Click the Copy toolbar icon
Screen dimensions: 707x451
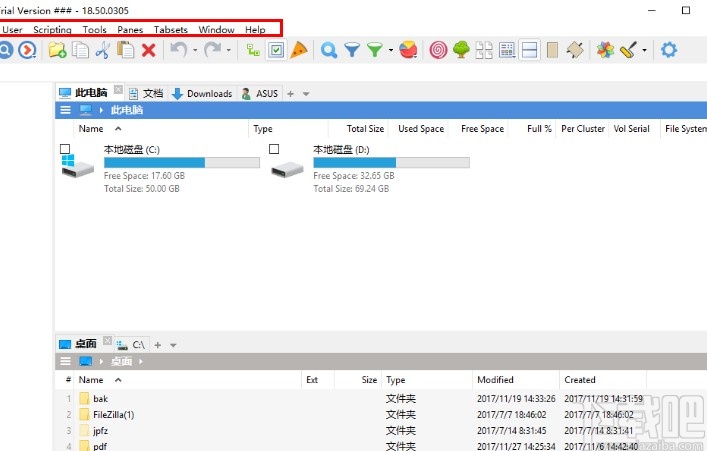[81, 50]
